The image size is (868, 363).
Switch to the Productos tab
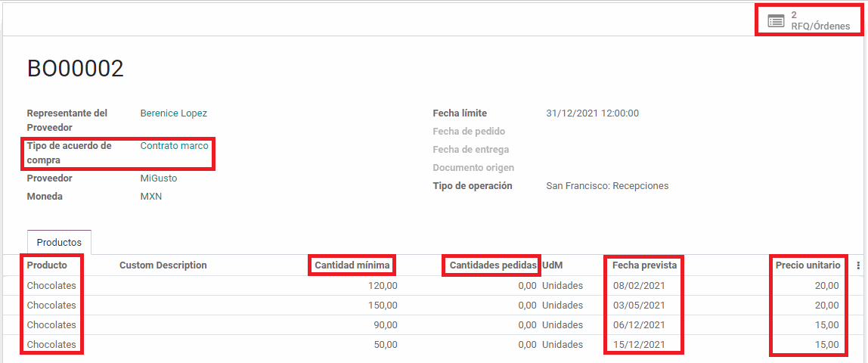click(59, 243)
